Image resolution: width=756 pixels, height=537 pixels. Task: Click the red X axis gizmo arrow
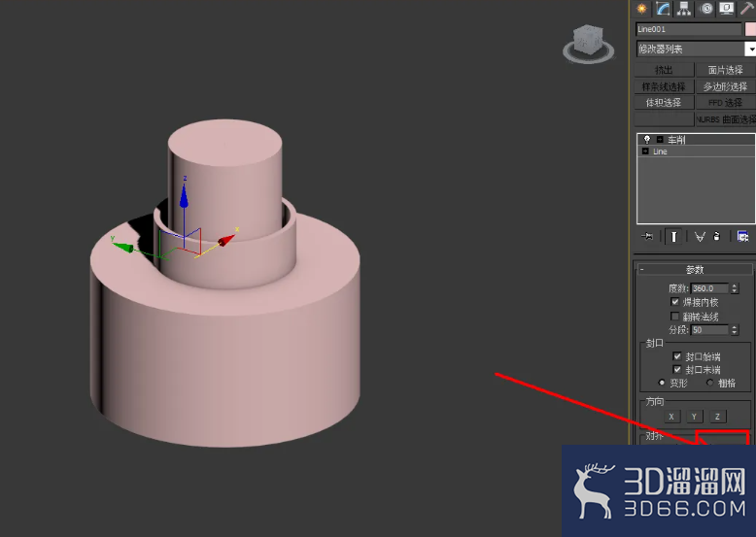coord(226,239)
